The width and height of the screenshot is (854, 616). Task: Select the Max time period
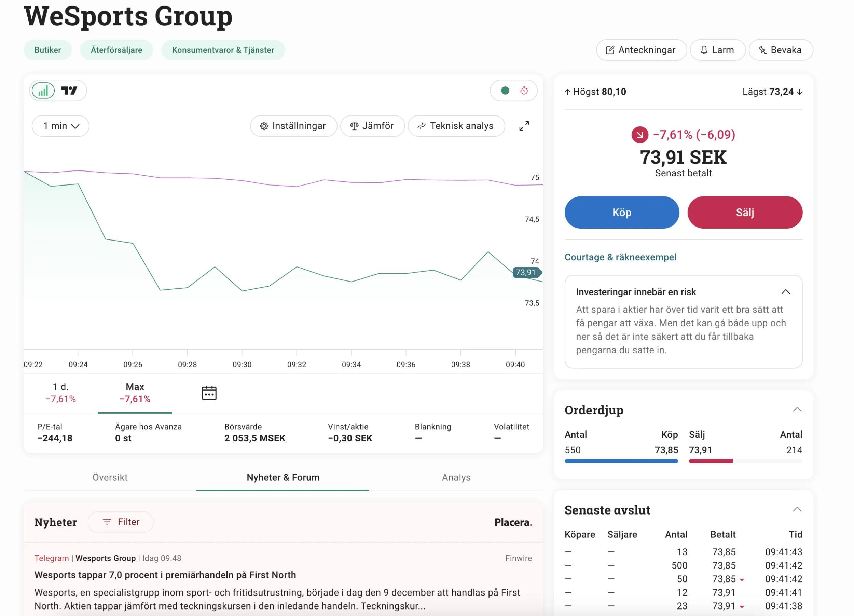coord(135,394)
